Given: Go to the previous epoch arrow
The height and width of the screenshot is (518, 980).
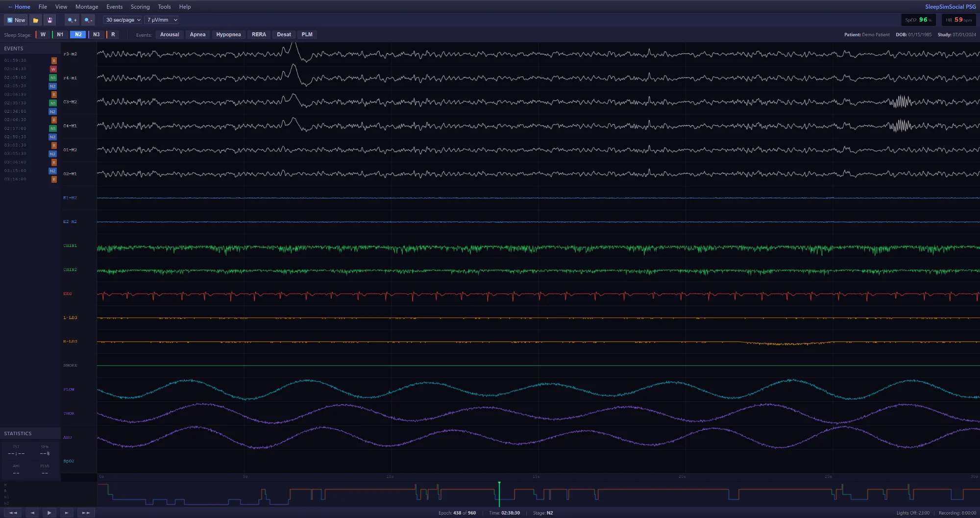Looking at the screenshot, I should (32, 513).
